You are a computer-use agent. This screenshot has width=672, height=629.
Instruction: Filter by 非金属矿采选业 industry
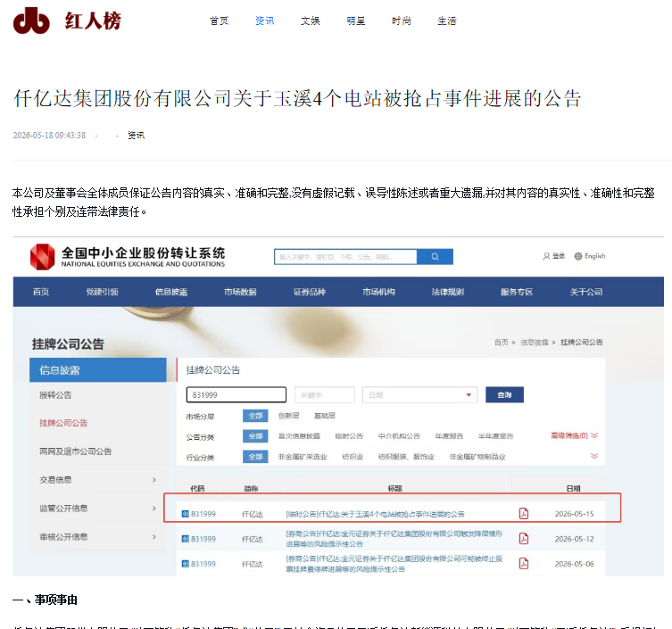303,457
